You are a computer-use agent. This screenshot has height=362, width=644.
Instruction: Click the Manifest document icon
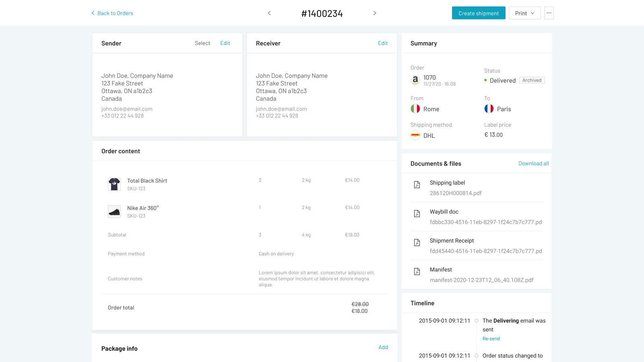click(417, 271)
